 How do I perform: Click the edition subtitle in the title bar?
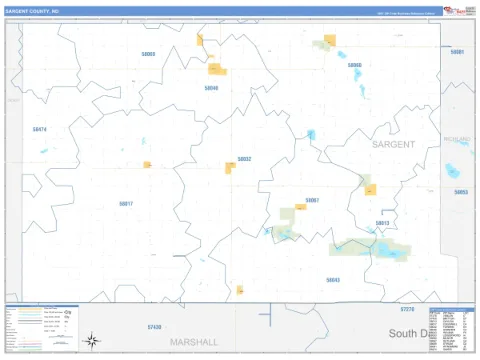point(406,14)
